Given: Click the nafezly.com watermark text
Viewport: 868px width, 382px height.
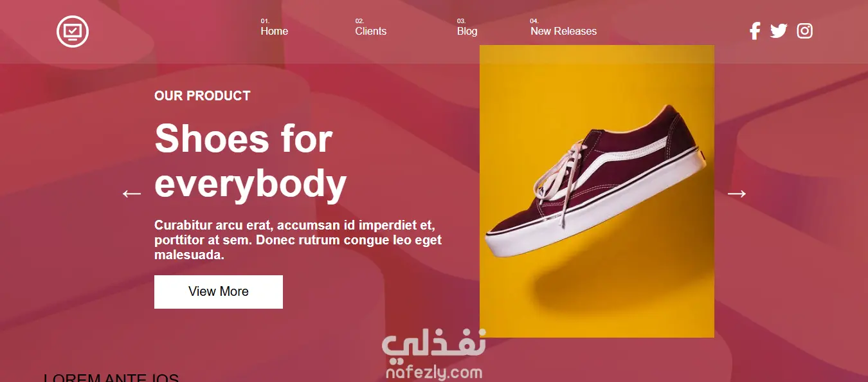Looking at the screenshot, I should click(x=434, y=372).
